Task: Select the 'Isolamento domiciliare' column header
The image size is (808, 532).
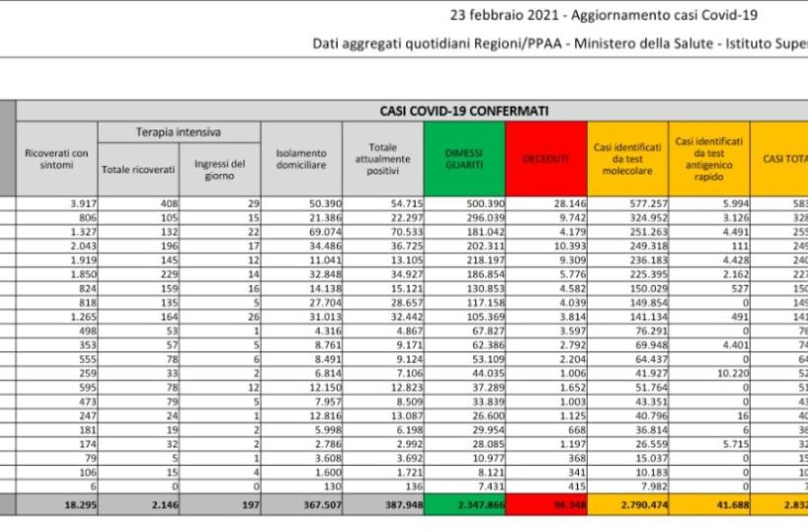Action: tap(301, 159)
